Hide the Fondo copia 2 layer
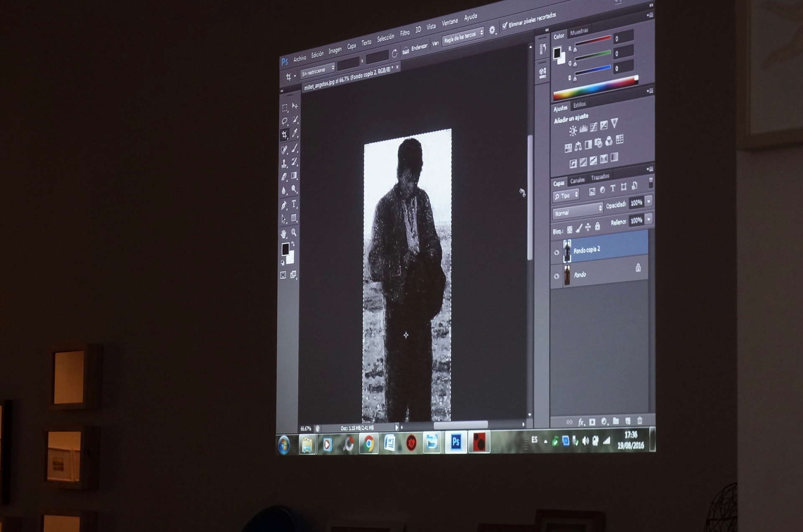The image size is (803, 532). pos(557,252)
